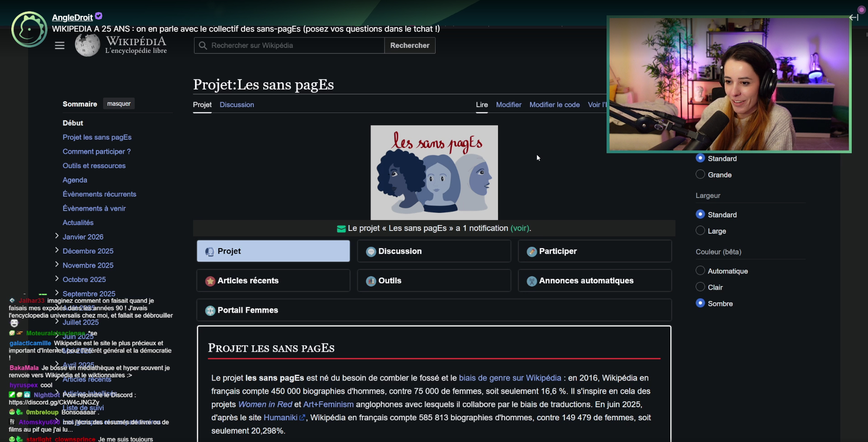The height and width of the screenshot is (442, 868).
Task: Click the Discussion button speech bubble icon
Action: (x=371, y=252)
